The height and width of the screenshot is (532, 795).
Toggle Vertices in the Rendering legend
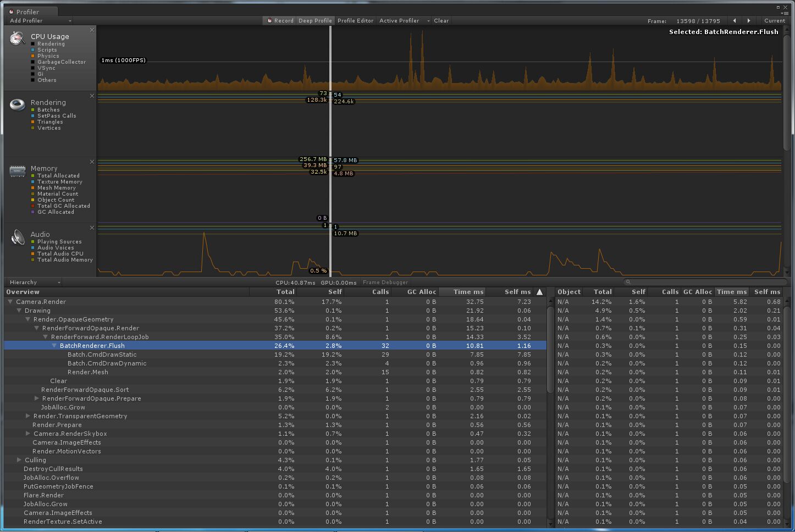point(49,128)
